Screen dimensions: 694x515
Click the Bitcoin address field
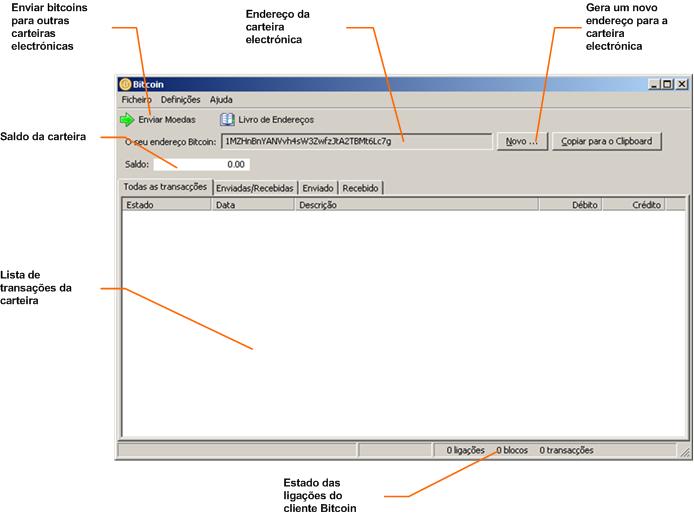pyautogui.click(x=356, y=141)
